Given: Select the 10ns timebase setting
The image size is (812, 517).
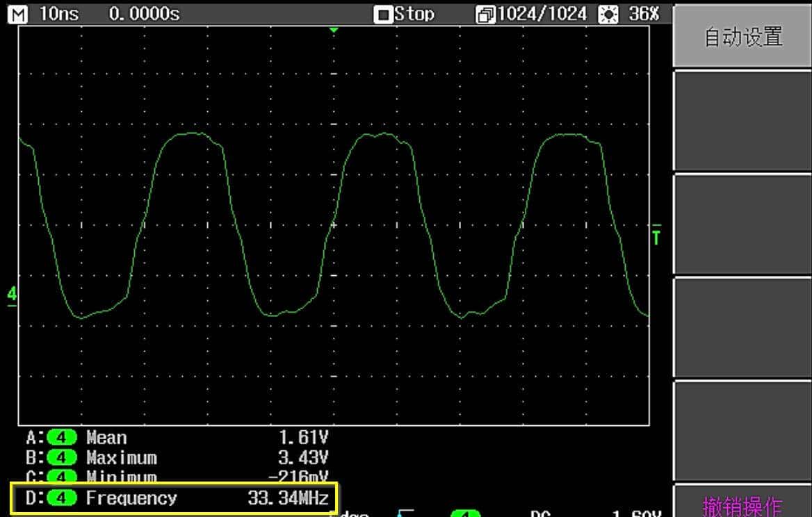Looking at the screenshot, I should [x=60, y=14].
